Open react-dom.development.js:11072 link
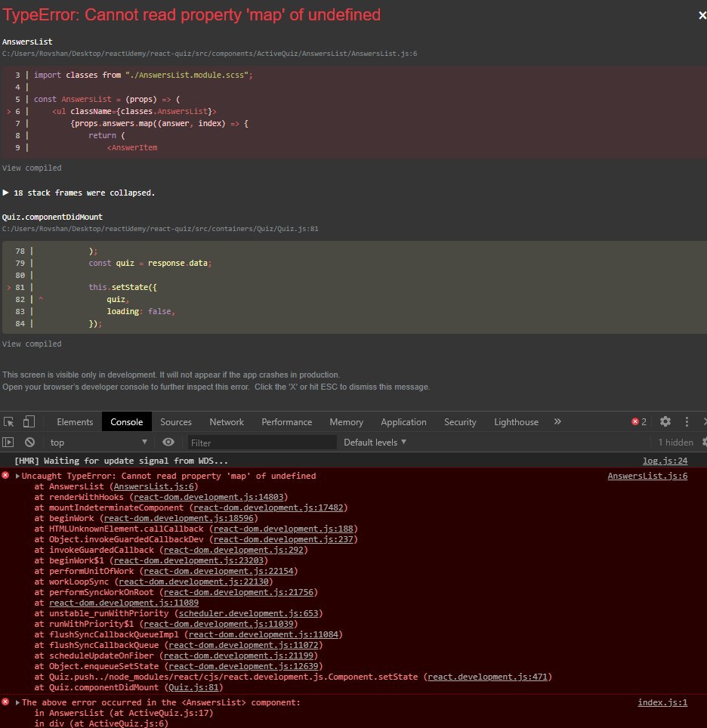This screenshot has width=707, height=728. pyautogui.click(x=244, y=646)
